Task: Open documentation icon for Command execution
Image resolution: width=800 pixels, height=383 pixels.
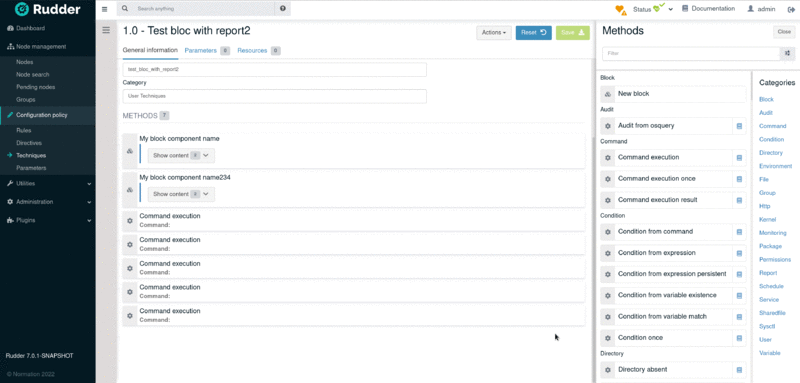Action: [739, 158]
